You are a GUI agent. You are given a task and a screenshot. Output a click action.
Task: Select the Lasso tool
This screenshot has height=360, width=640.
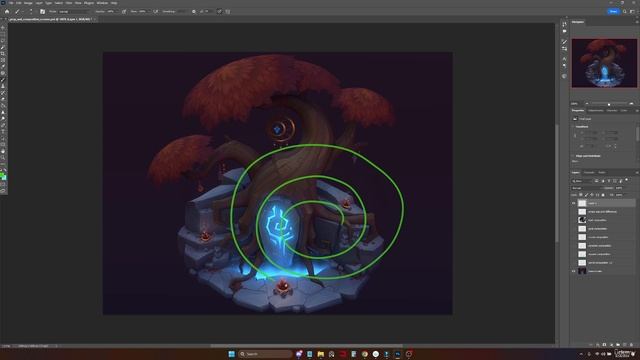3,41
